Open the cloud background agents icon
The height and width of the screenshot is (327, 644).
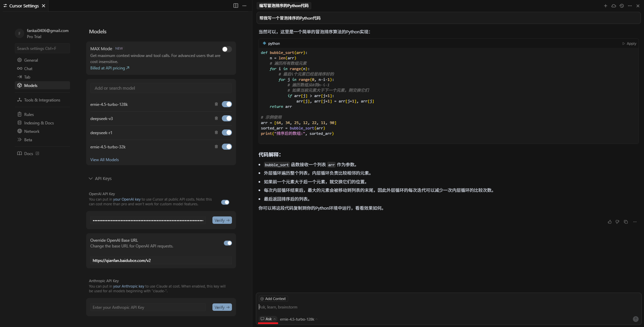[x=614, y=6]
